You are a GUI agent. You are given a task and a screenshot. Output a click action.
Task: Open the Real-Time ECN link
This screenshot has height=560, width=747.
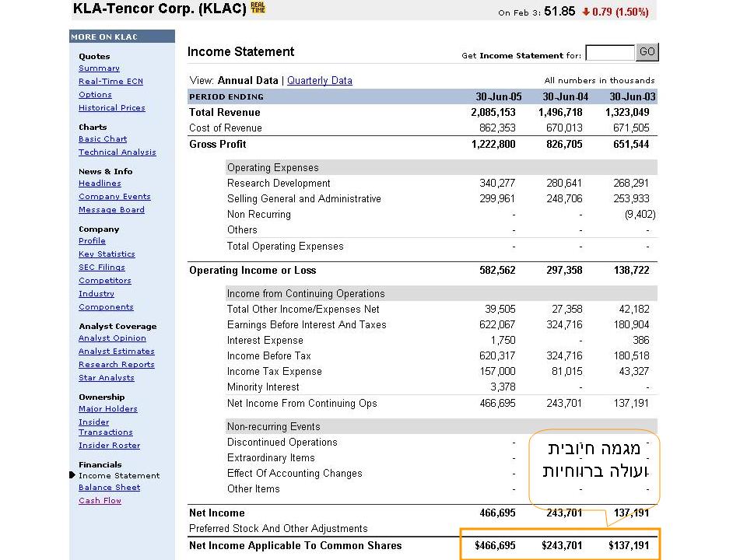tap(110, 82)
